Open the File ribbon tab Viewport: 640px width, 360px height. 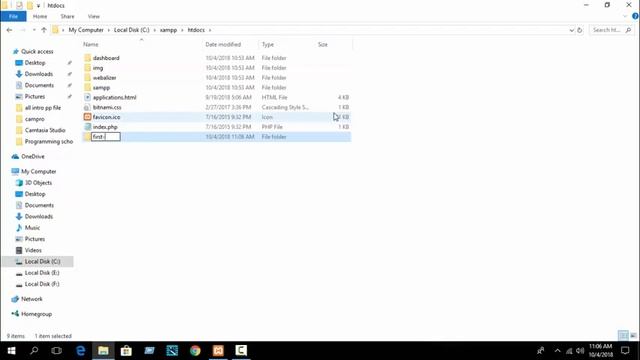(13, 16)
